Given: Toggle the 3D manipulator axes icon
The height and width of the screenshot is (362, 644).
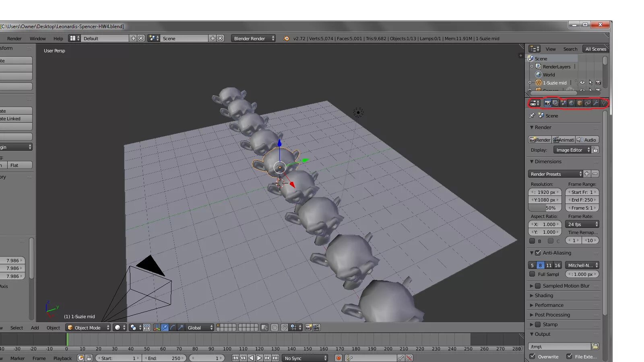Looking at the screenshot, I should 157,327.
